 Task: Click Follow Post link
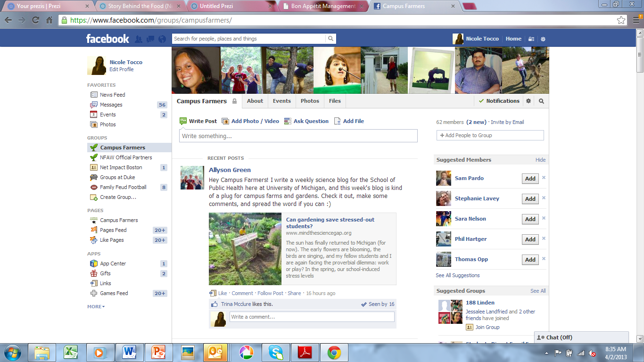coord(270,293)
